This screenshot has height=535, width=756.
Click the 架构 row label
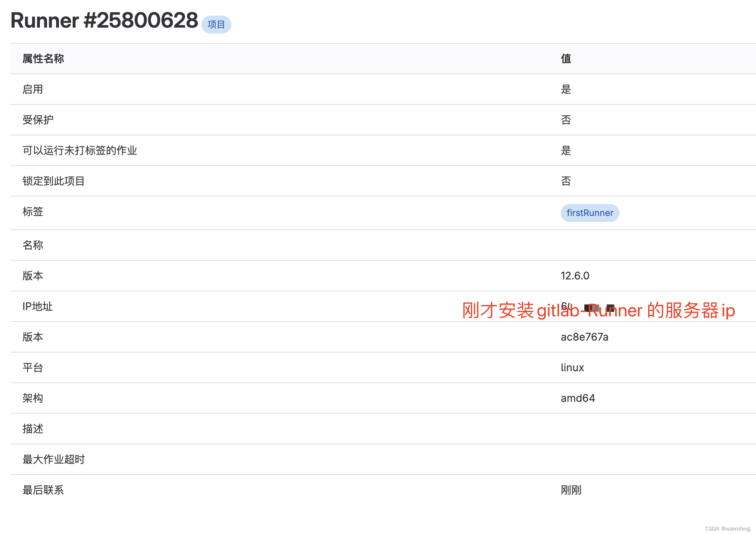click(33, 398)
